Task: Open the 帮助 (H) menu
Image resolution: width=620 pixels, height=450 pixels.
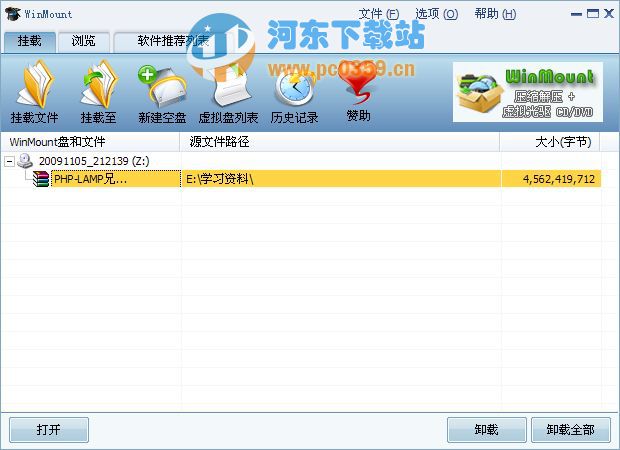Action: (495, 14)
